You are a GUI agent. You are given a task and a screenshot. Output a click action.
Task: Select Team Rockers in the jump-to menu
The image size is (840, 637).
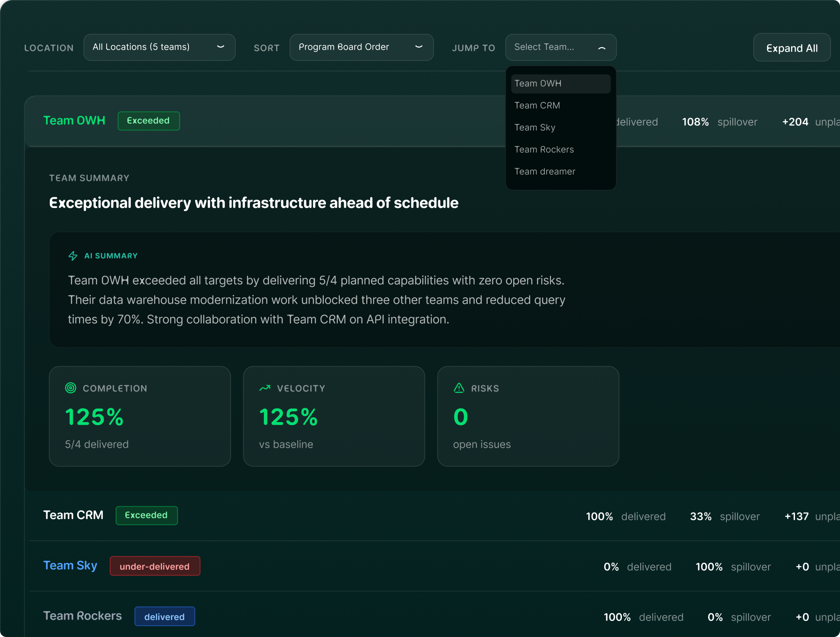coord(560,150)
